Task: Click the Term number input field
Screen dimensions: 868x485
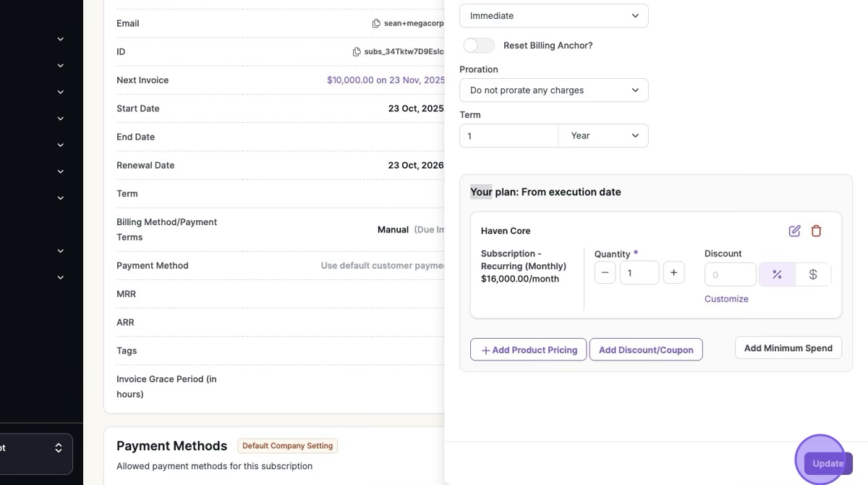Action: click(509, 135)
